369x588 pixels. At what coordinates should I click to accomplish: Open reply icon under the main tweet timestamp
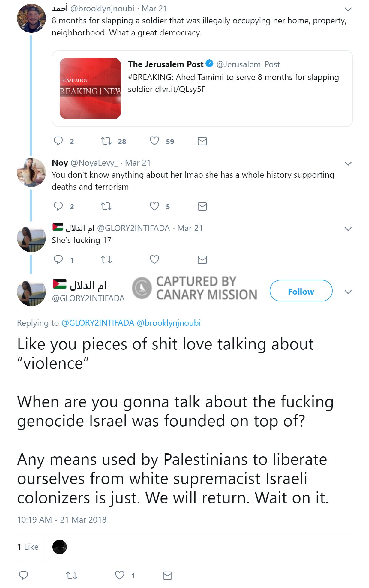coord(23,575)
